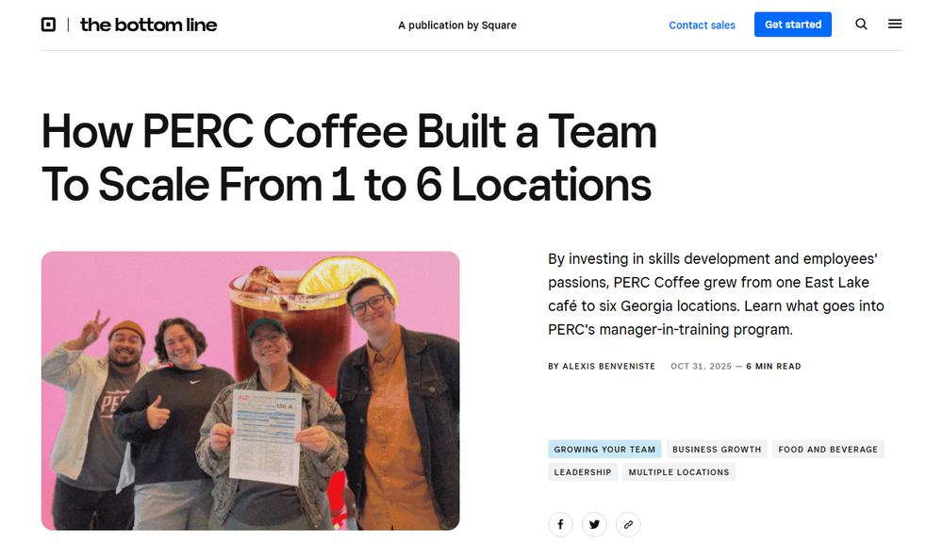
Task: Click the Get started button
Action: tap(793, 25)
